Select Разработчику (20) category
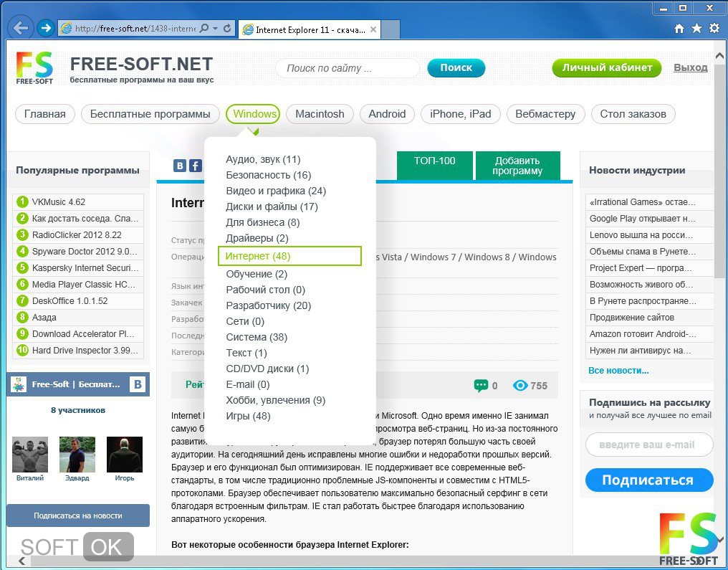This screenshot has width=728, height=570. tap(269, 305)
